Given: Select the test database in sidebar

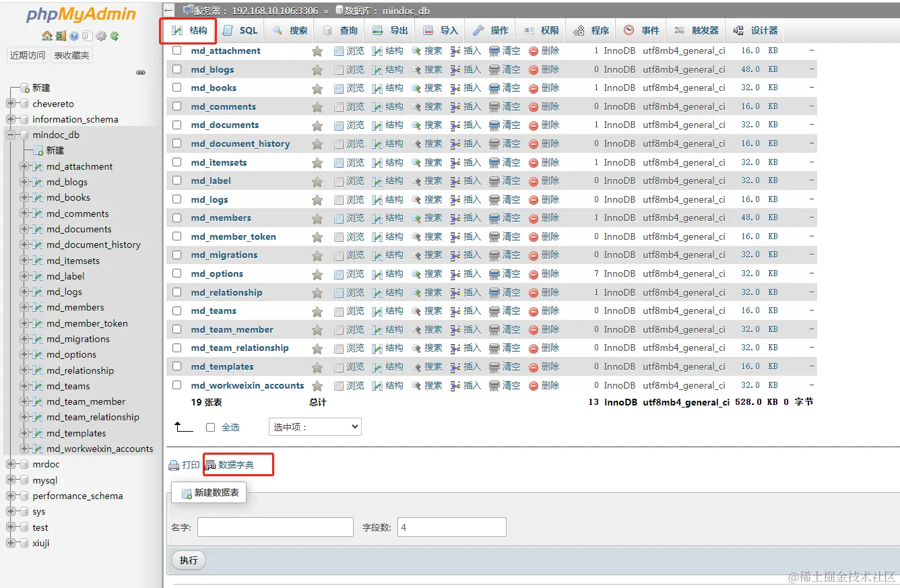Looking at the screenshot, I should coord(40,527).
